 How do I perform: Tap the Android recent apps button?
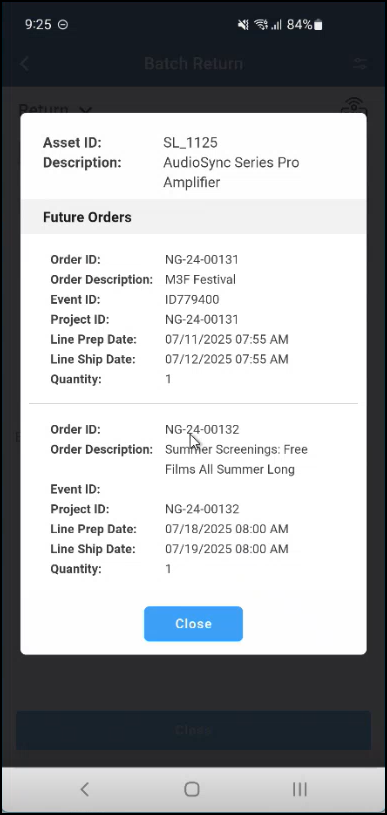[300, 789]
